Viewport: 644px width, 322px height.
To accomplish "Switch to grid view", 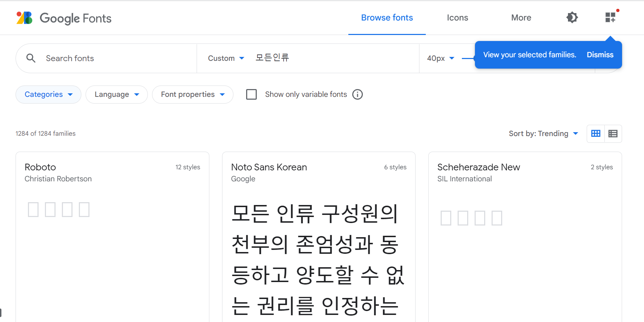I will point(596,134).
